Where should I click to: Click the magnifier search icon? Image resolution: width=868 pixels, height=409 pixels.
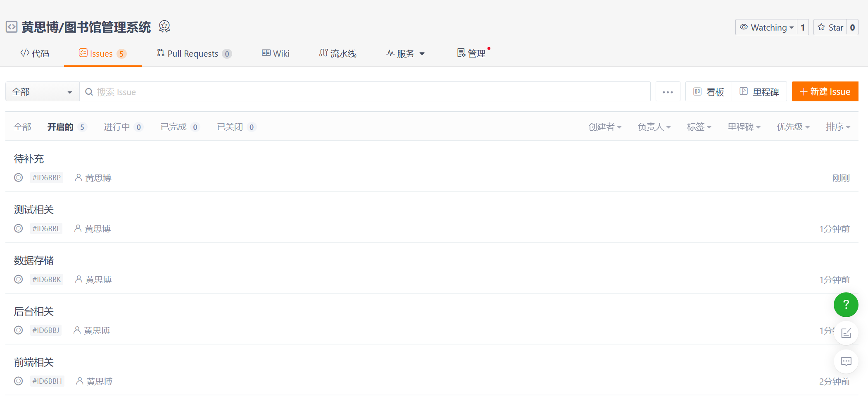click(x=89, y=92)
